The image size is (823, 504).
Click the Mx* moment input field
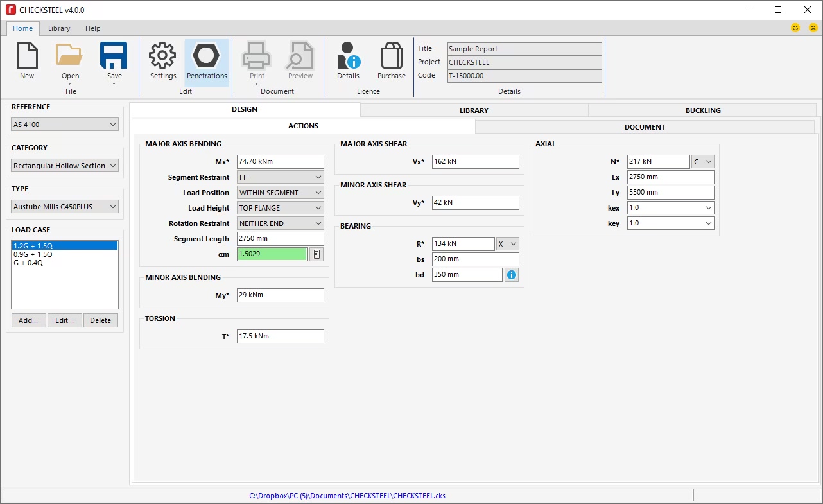tap(281, 162)
